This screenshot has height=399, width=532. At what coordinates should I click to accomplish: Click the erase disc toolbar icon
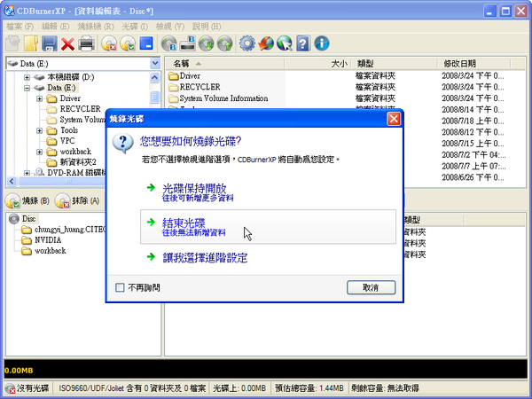[109, 43]
